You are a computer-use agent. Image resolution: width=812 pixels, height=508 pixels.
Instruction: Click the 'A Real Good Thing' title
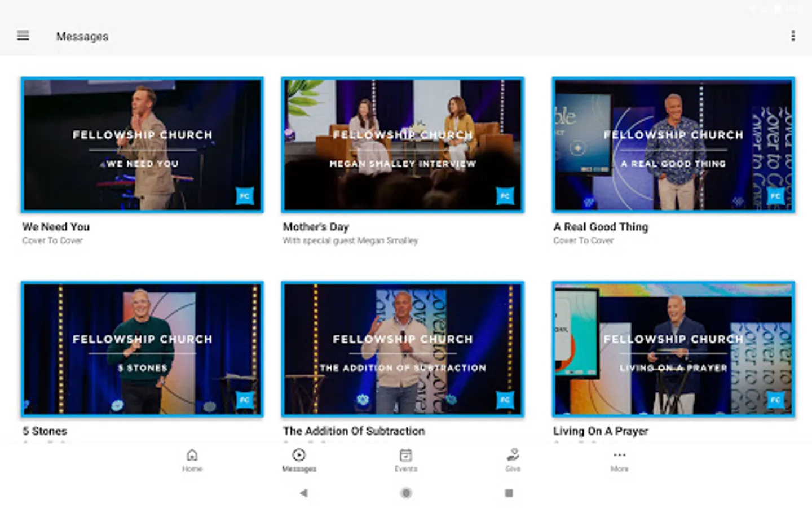(601, 226)
